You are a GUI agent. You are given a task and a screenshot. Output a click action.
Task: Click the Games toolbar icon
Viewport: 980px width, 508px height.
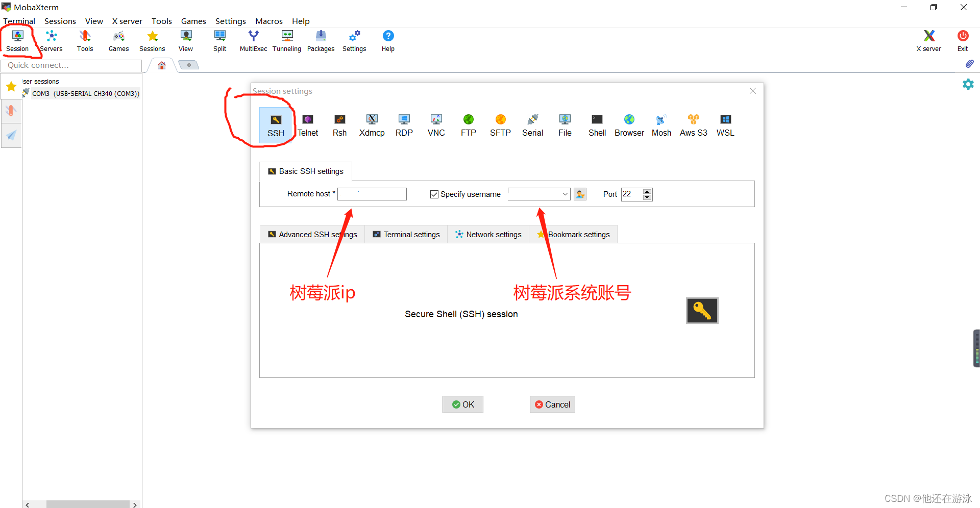click(x=118, y=41)
